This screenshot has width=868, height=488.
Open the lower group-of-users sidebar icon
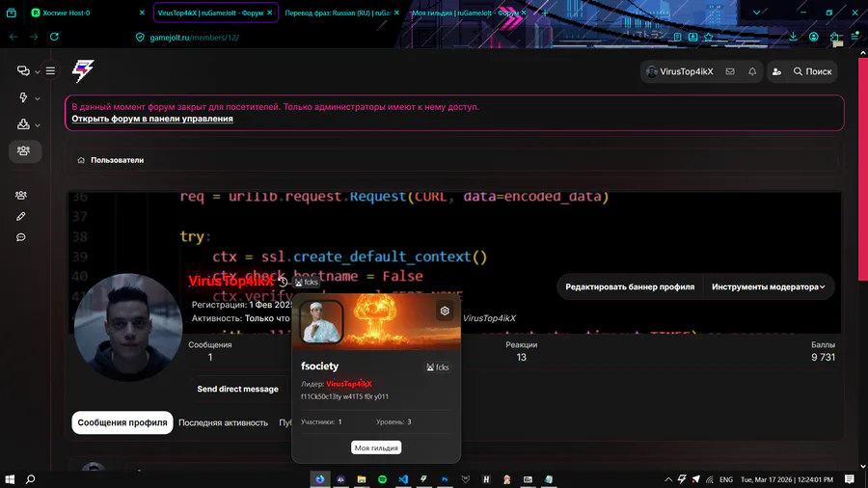click(x=21, y=196)
